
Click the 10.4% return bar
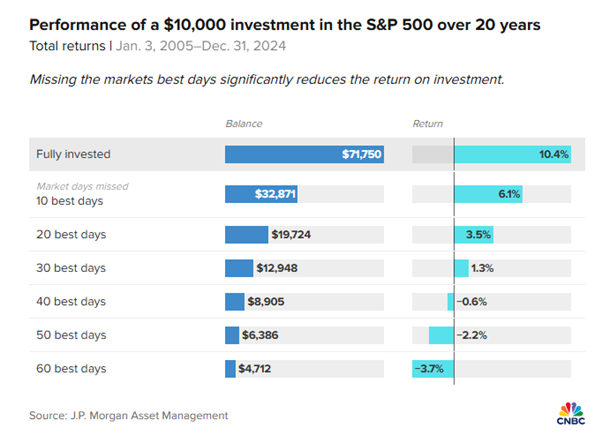pyautogui.click(x=512, y=155)
